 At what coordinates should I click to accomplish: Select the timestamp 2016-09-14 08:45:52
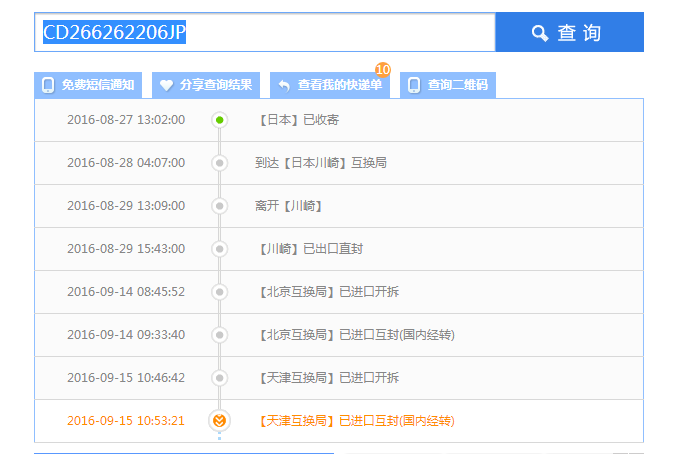(x=126, y=292)
